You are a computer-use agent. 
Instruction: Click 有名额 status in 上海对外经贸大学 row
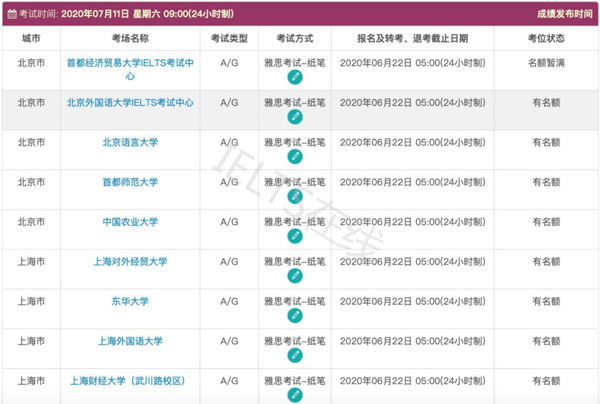(546, 262)
